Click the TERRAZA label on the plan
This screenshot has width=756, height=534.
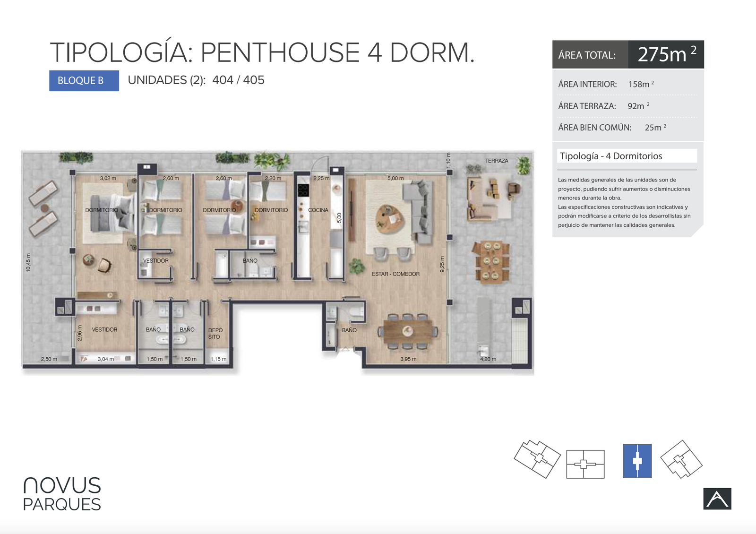(497, 161)
